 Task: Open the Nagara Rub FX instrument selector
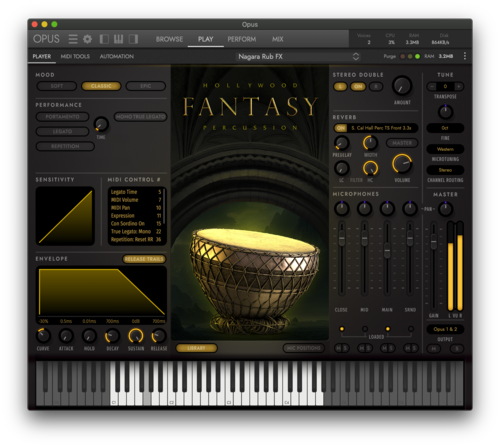pyautogui.click(x=299, y=56)
